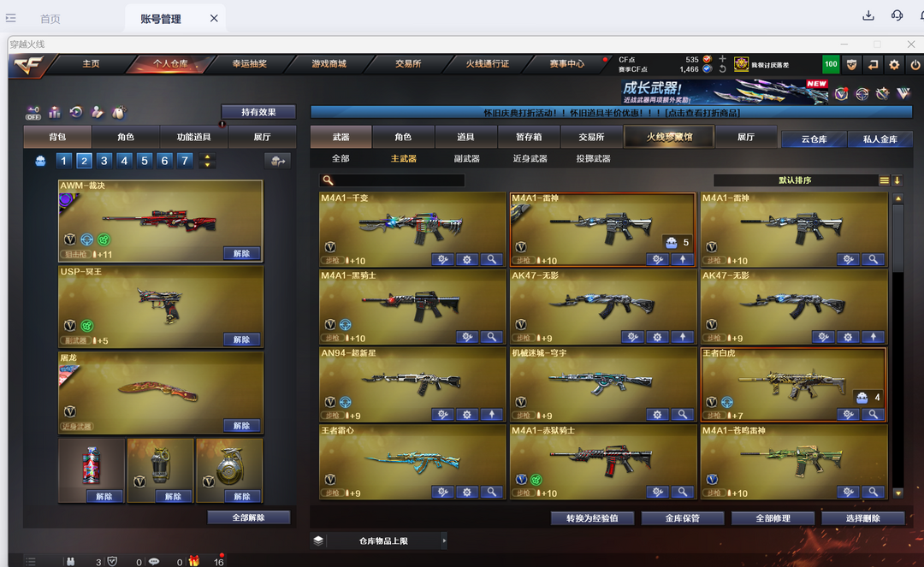Select backpack slot 5
This screenshot has width=924, height=567.
pyautogui.click(x=144, y=160)
